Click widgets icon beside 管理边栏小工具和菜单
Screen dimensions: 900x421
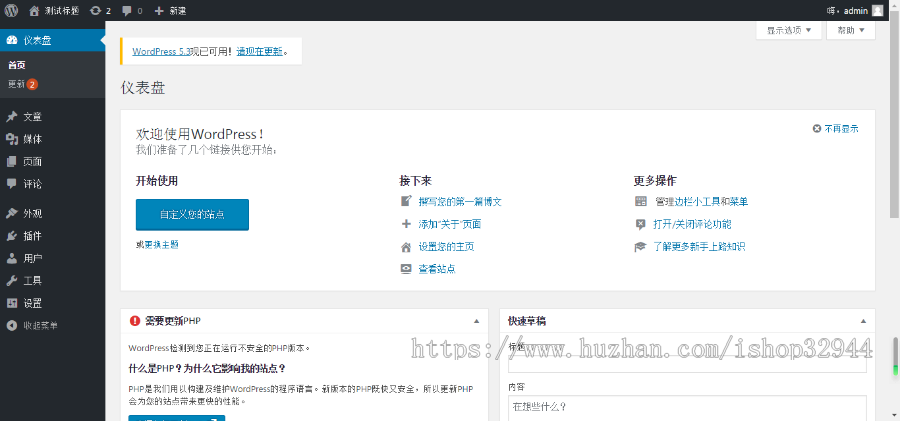[x=641, y=202]
